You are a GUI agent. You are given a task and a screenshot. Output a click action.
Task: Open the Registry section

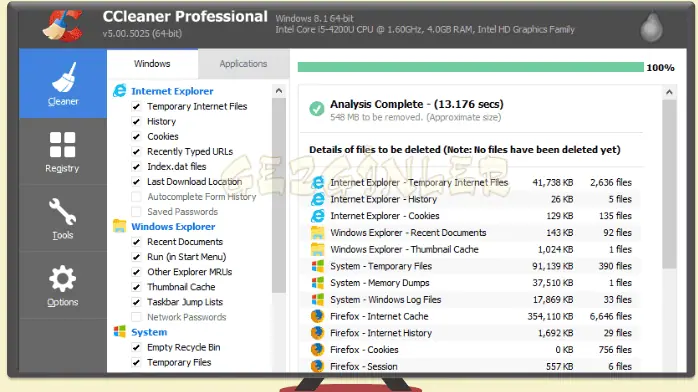63,152
